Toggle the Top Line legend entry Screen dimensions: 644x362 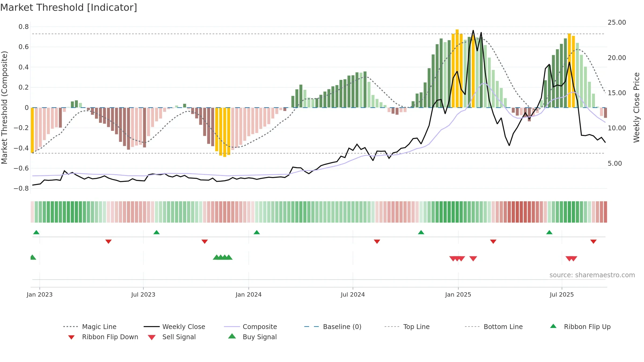point(407,327)
